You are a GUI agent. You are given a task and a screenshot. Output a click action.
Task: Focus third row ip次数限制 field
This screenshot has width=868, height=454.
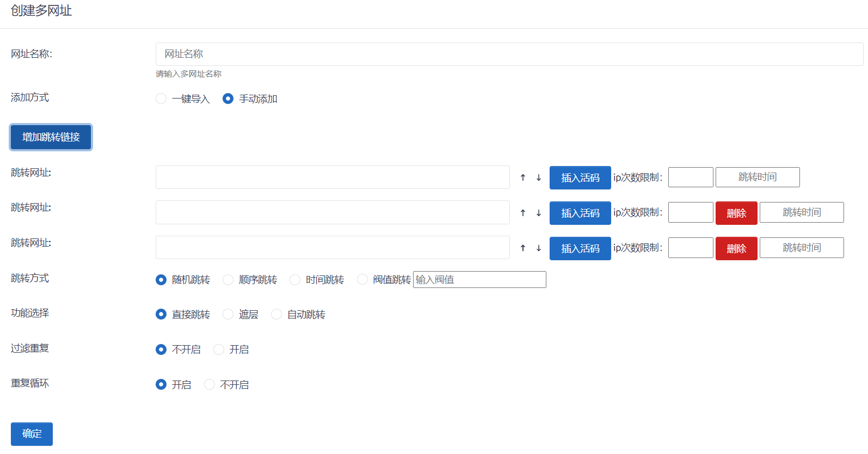691,248
